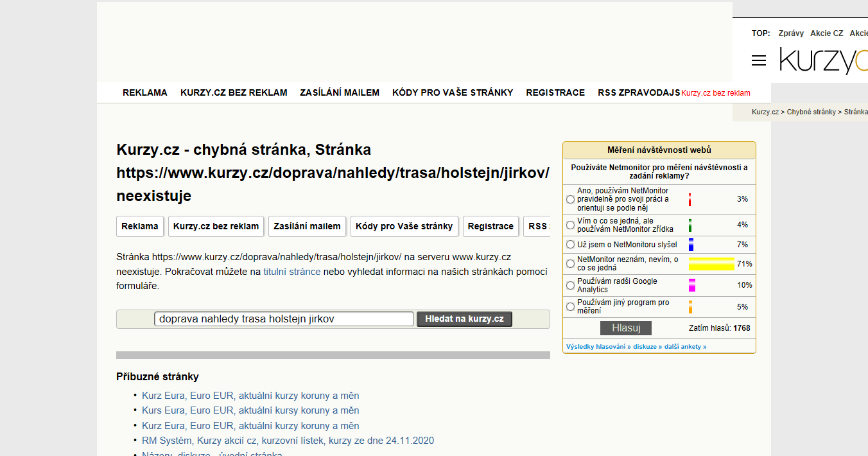Select 'Vím o co se jedná' radio option
This screenshot has width=868, height=456.
pyautogui.click(x=570, y=225)
